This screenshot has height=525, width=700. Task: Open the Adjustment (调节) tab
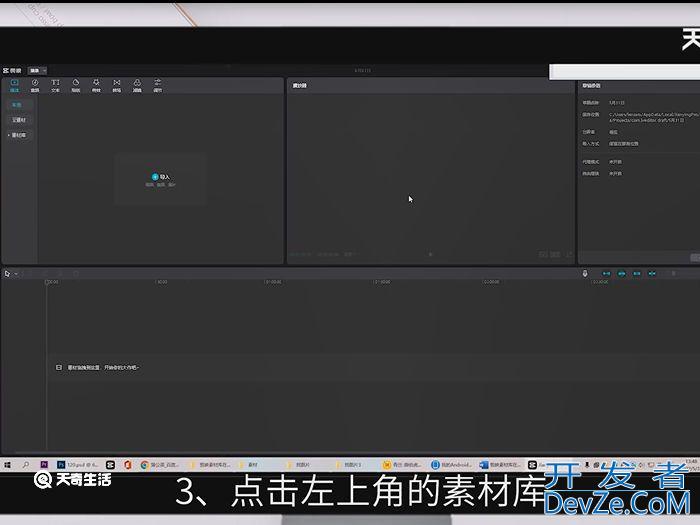tap(158, 85)
